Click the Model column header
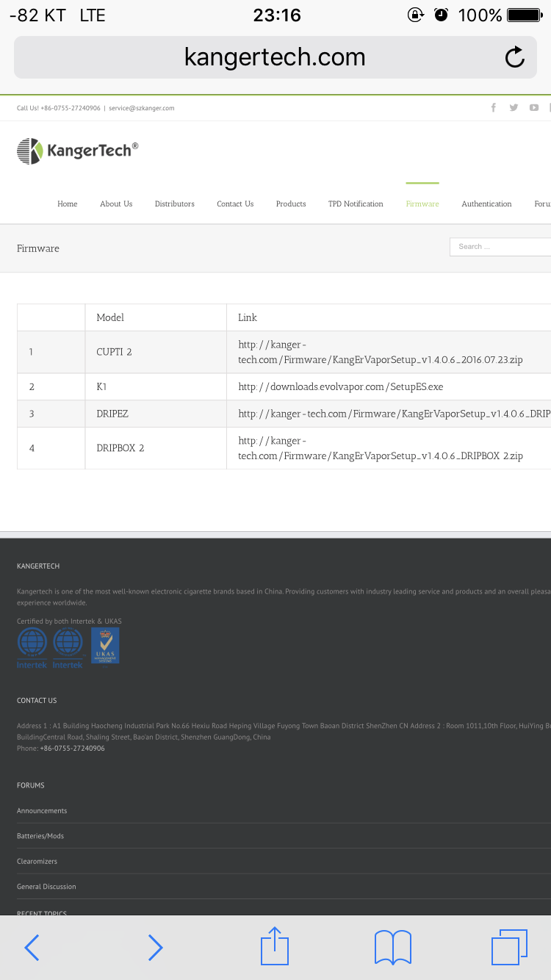This screenshot has width=551, height=980. [x=110, y=317]
